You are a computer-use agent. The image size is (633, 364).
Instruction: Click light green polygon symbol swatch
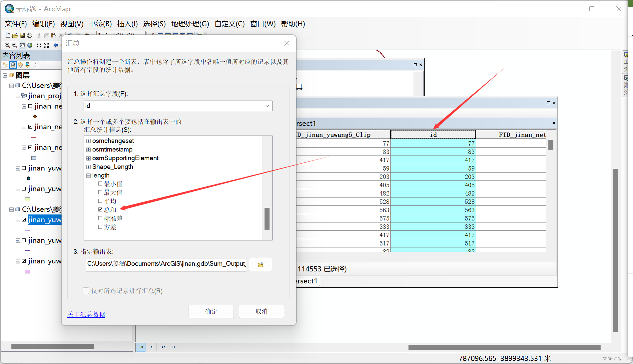tap(28, 199)
